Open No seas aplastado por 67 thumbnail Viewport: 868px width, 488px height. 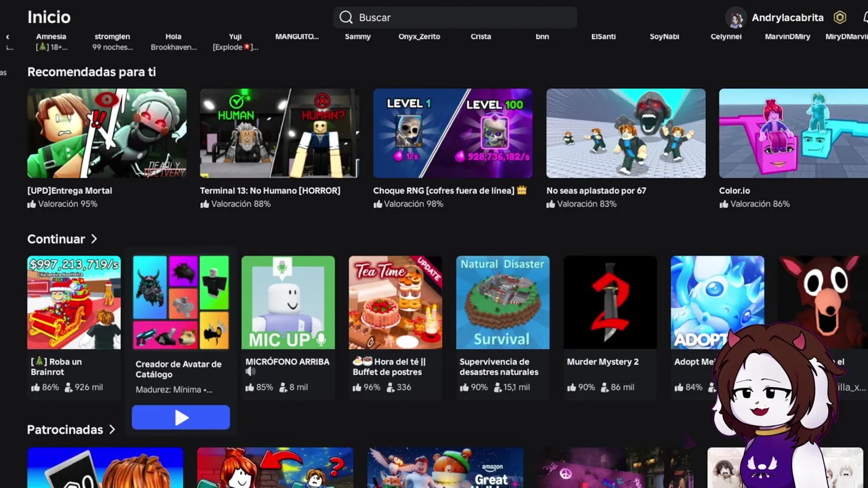click(626, 134)
